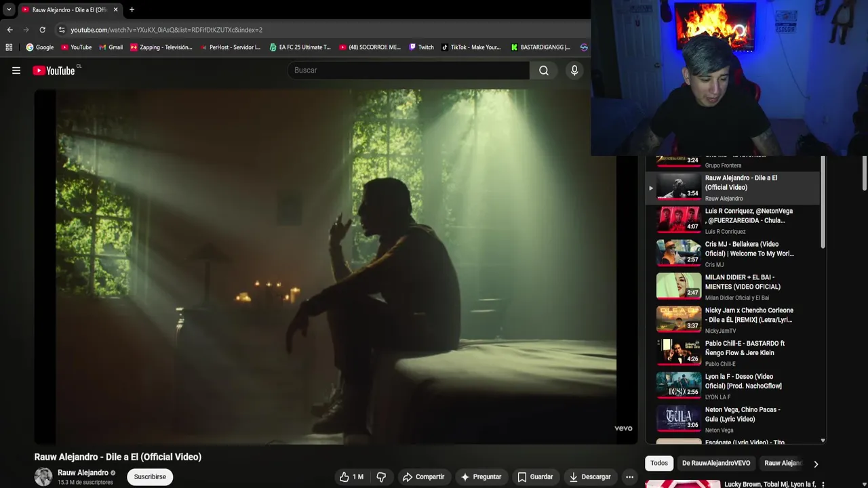The height and width of the screenshot is (488, 868).
Task: Open the SOCORRO bookmark
Action: [370, 47]
